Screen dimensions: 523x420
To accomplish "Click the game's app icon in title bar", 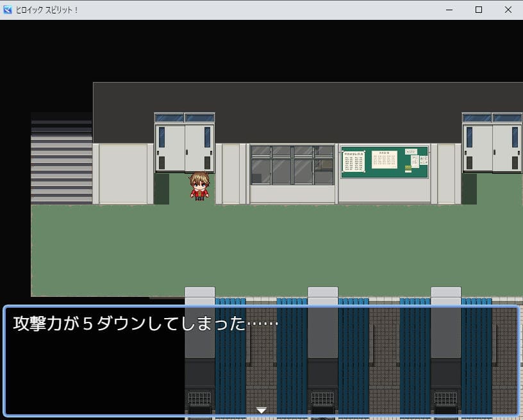I will point(8,10).
